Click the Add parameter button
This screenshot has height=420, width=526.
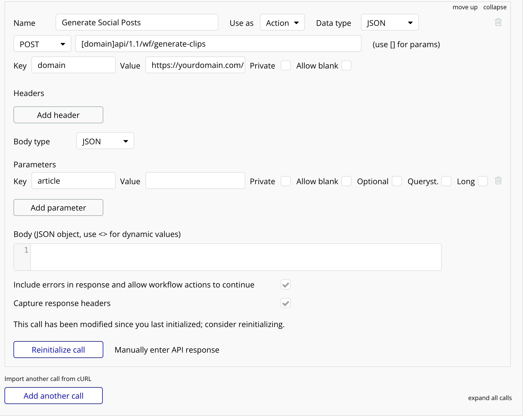tap(58, 207)
